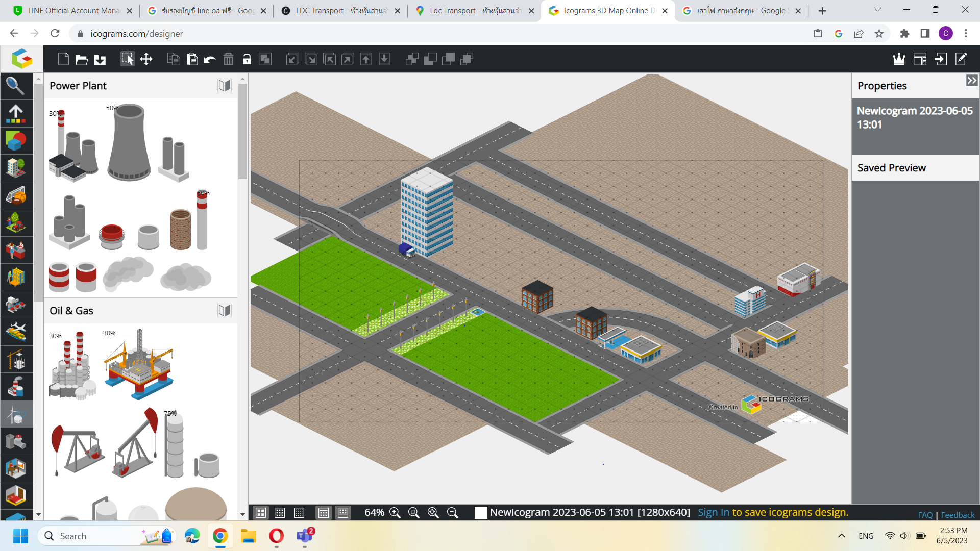Toggle the lock/unlock padlock icon
This screenshot has width=980, height=551.
pos(247,60)
